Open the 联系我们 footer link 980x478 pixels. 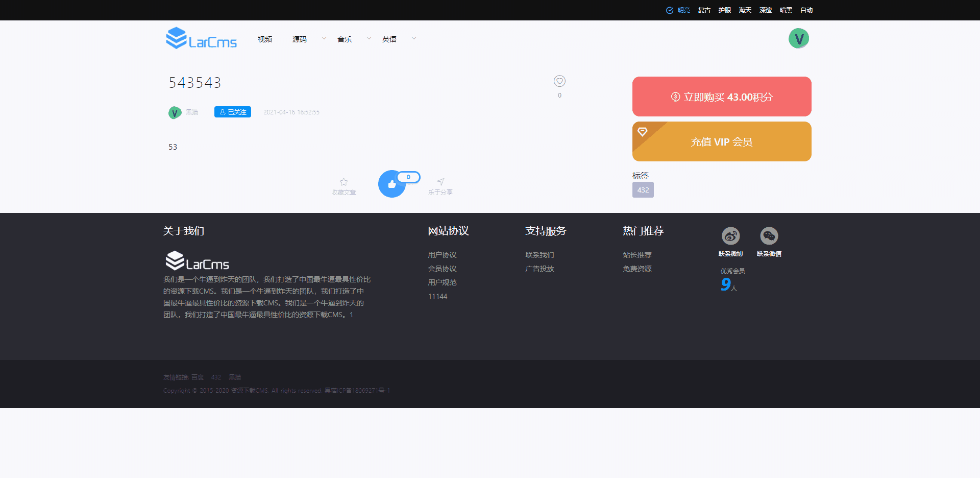point(540,255)
